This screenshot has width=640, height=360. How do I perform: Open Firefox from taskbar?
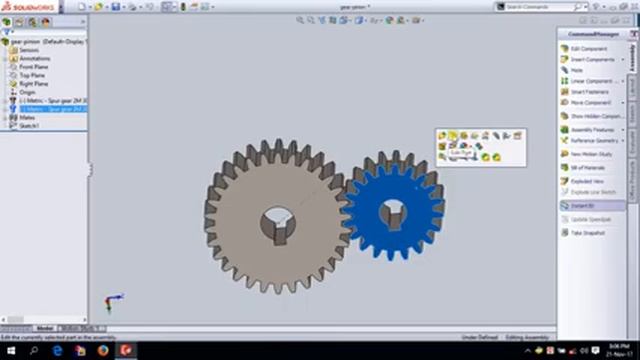(x=103, y=351)
